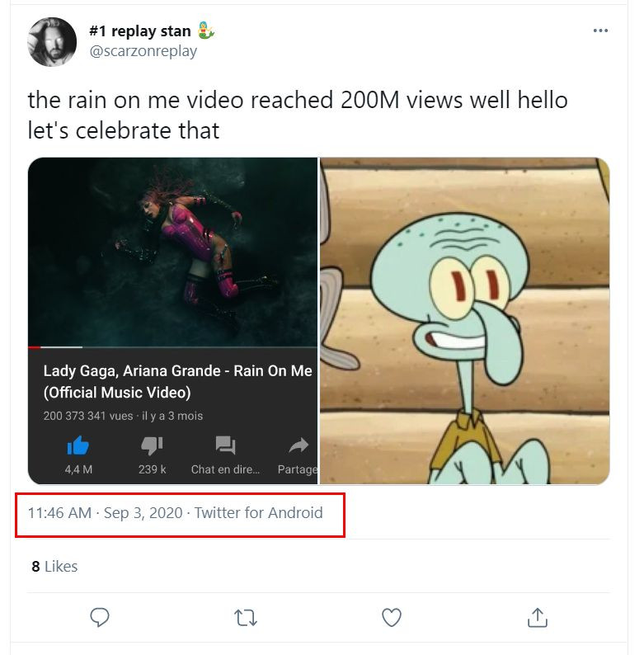Open the profile picture avatar
Screen dimensions: 644x655
[x=52, y=41]
